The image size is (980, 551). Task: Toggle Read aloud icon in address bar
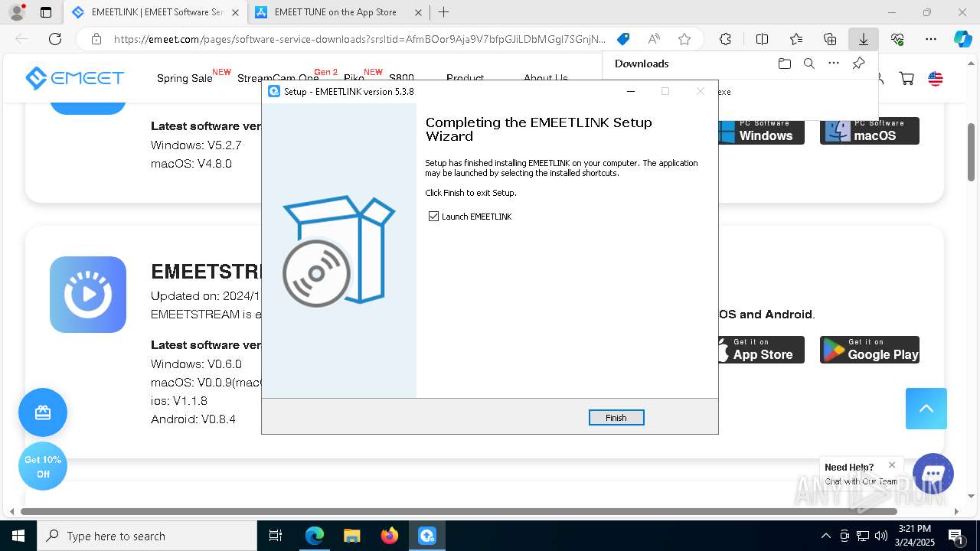(654, 39)
